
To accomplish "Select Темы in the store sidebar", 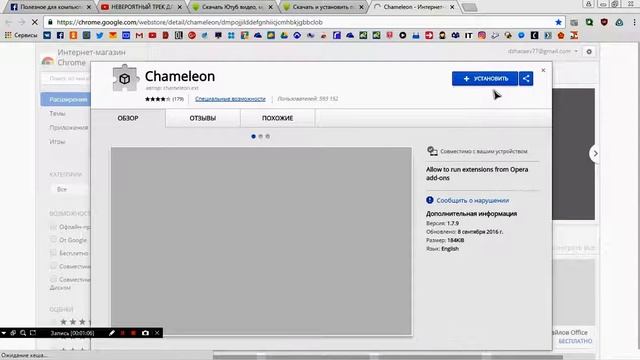I will [x=58, y=113].
